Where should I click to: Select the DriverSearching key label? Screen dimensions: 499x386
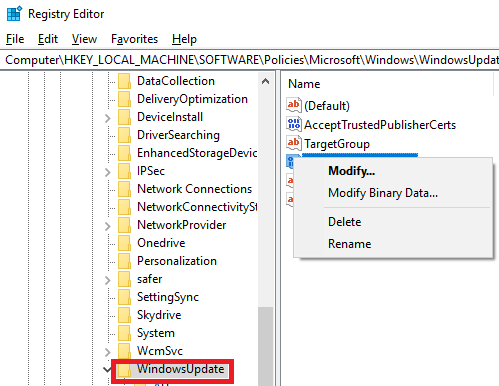tap(178, 135)
